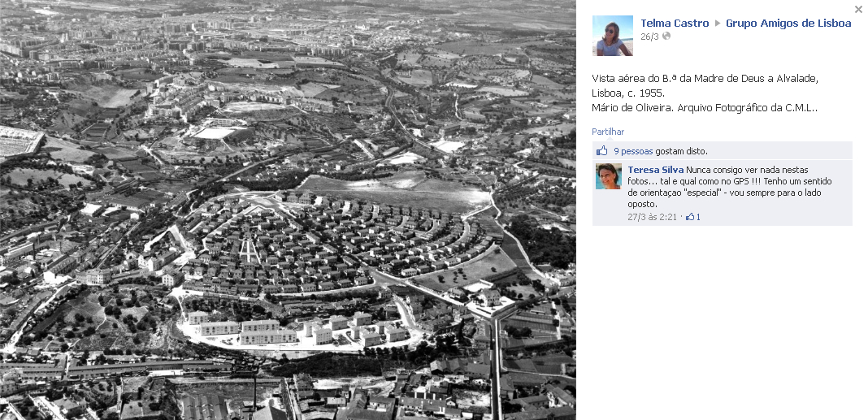This screenshot has width=868, height=420.
Task: Show the 9 pessoas who like this
Action: point(633,151)
